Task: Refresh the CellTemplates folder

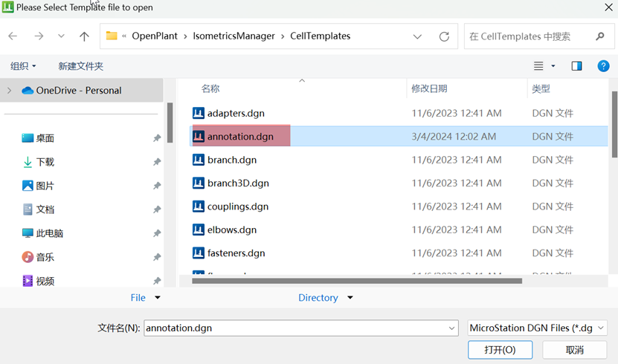Action: 444,36
